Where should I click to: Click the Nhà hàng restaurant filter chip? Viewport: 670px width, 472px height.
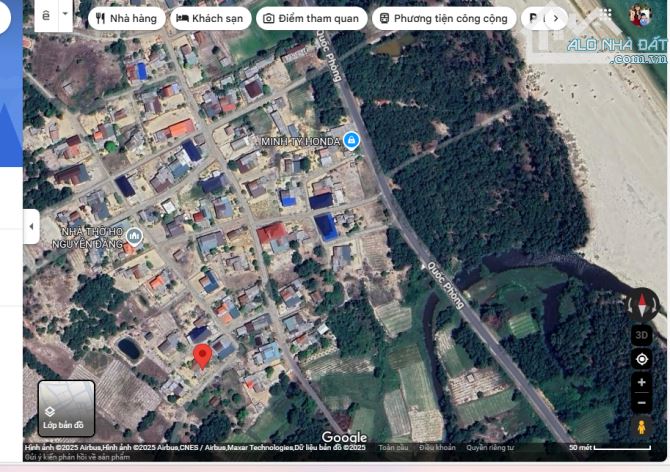pyautogui.click(x=125, y=18)
